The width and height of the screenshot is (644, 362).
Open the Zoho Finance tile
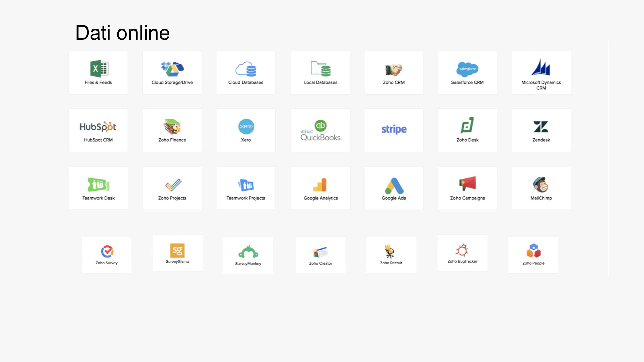point(172,130)
